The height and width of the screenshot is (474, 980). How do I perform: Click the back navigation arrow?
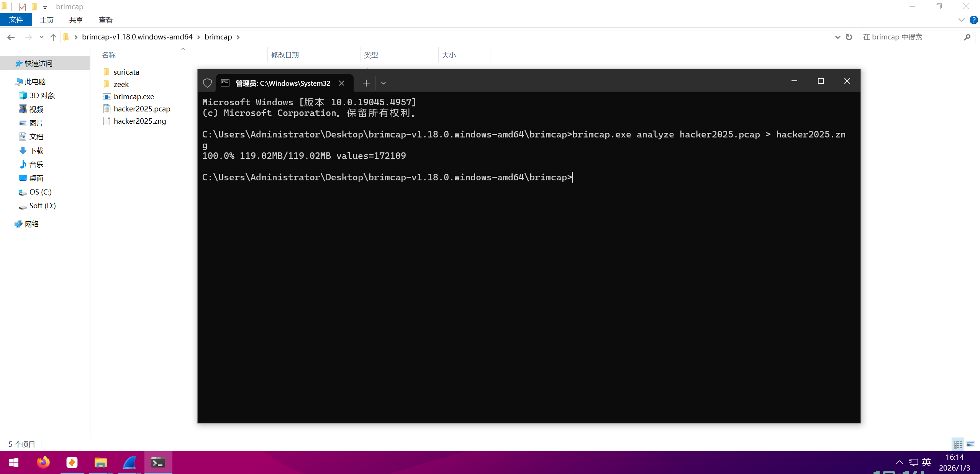[x=11, y=37]
